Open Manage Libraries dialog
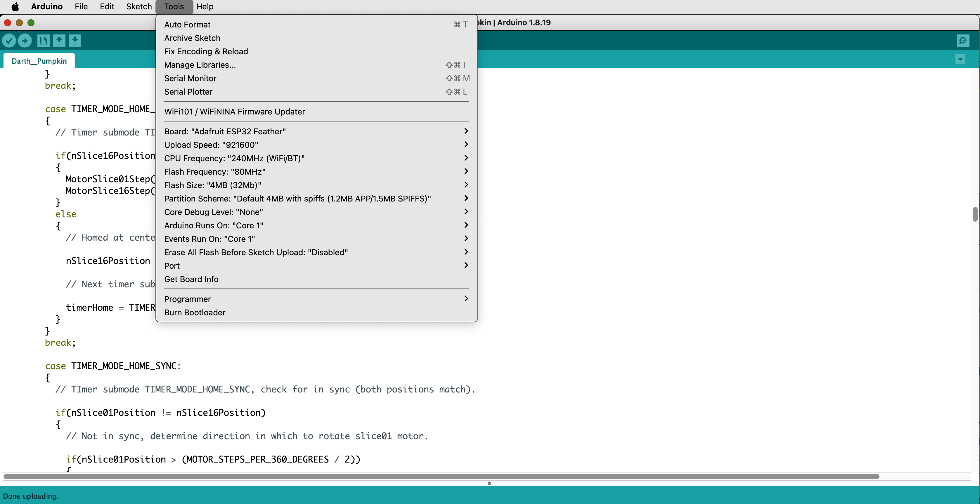Screen dimensions: 980x504 (316, 65)
